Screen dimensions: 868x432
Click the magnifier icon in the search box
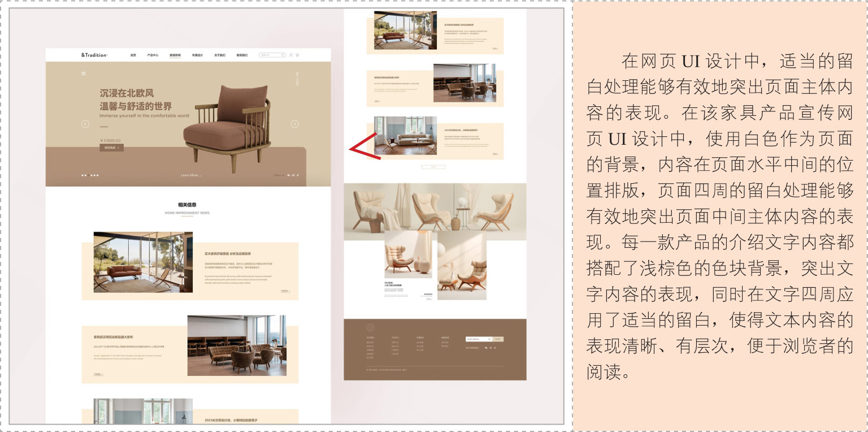point(283,55)
